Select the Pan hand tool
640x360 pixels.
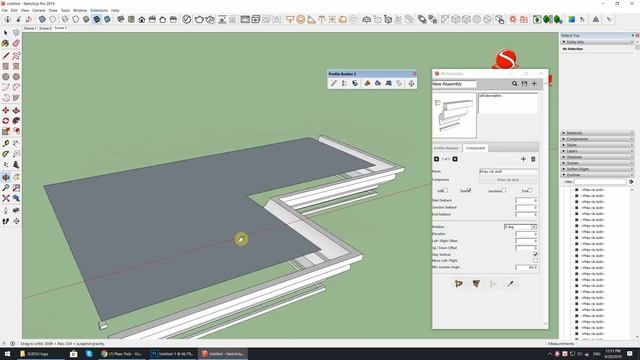pyautogui.click(x=16, y=177)
